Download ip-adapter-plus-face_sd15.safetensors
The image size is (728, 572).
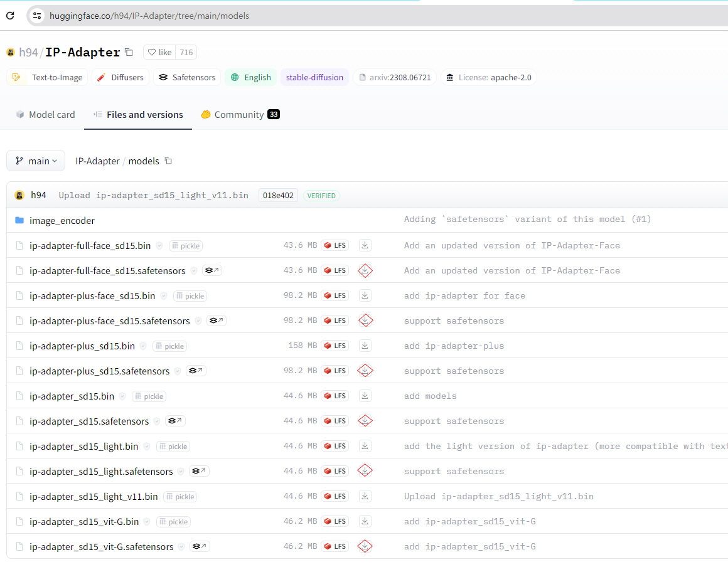pos(365,320)
